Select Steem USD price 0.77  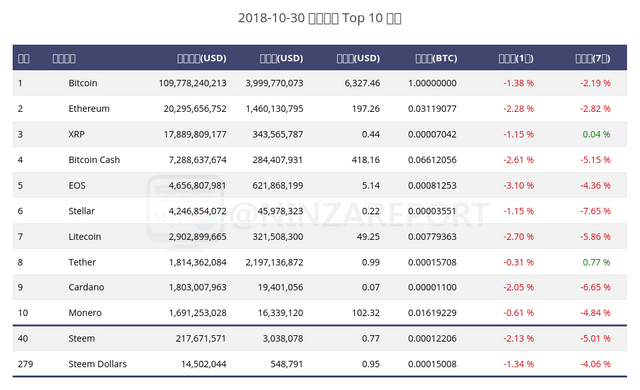click(371, 339)
